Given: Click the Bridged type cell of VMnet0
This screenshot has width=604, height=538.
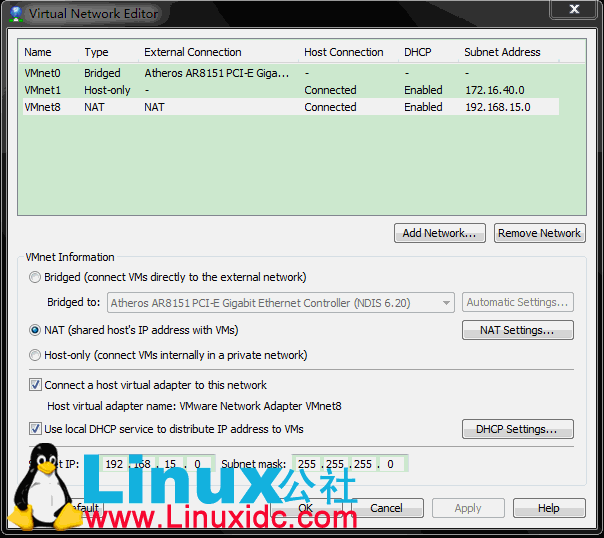Looking at the screenshot, I should [x=102, y=73].
